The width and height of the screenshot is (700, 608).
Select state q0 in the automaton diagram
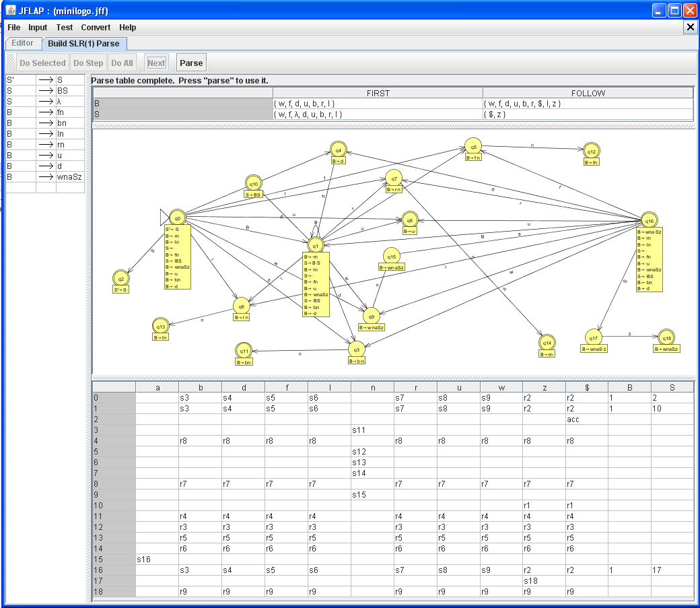pos(177,217)
